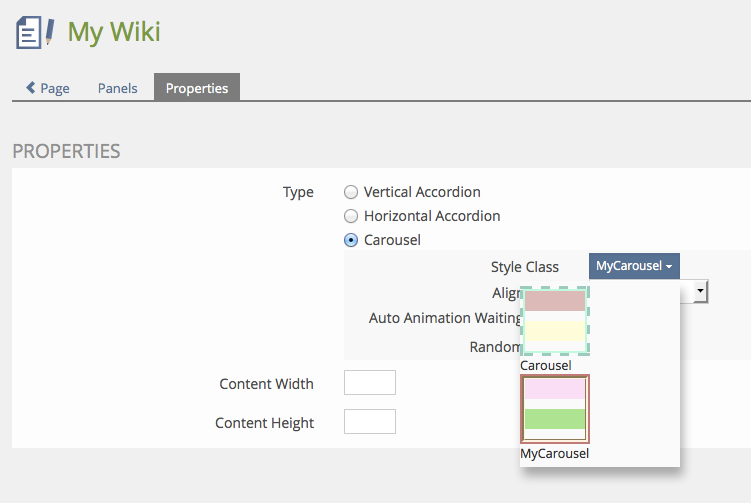
Task: Choose the Horizontal Accordion type option
Action: point(351,216)
